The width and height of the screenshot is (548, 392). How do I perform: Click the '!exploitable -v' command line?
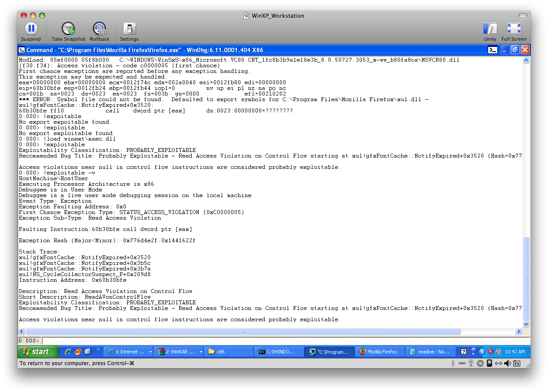[57, 173]
